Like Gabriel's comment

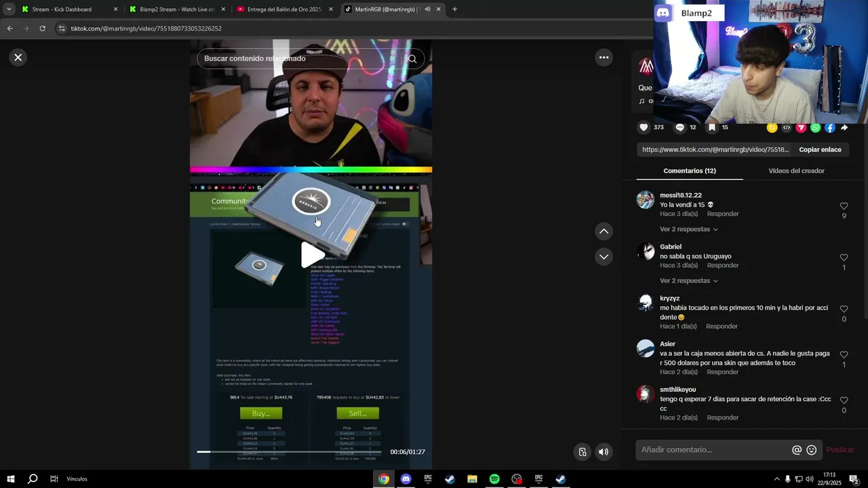coord(844,258)
